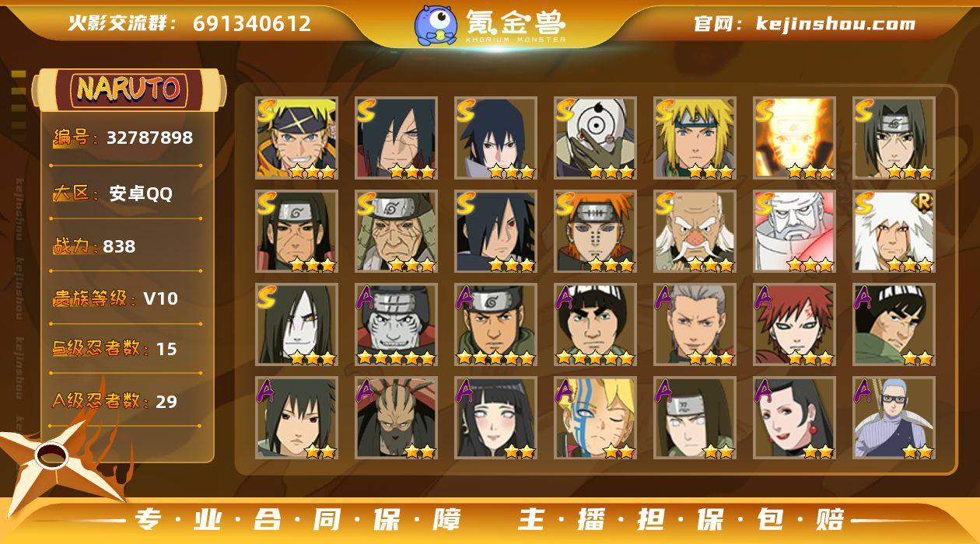Viewport: 980px width, 544px height.
Task: Open the orange-haired Pain ninja card
Action: (x=595, y=232)
